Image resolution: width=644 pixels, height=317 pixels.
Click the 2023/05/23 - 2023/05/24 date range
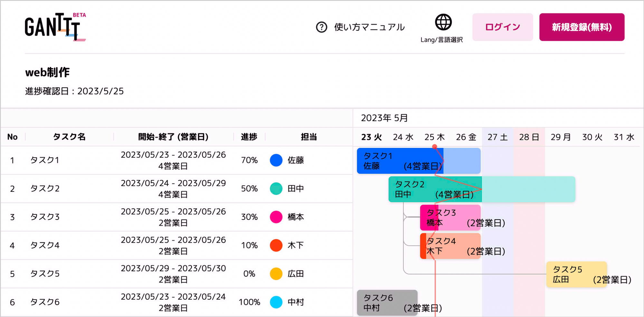[173, 297]
